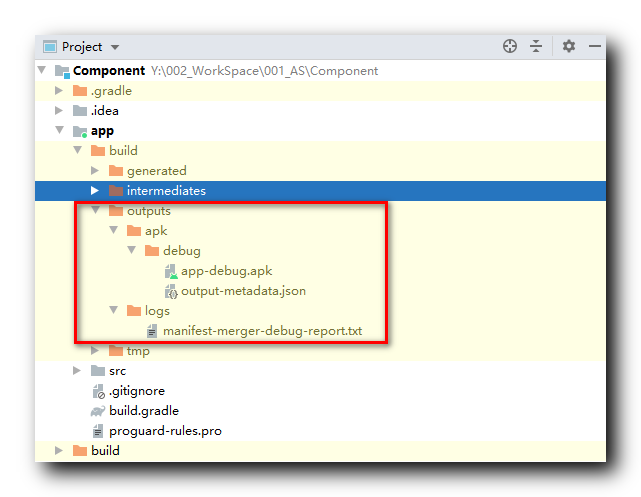Hide the Project panel with minimize dash
Viewport: 641px width, 497px height.
[595, 46]
